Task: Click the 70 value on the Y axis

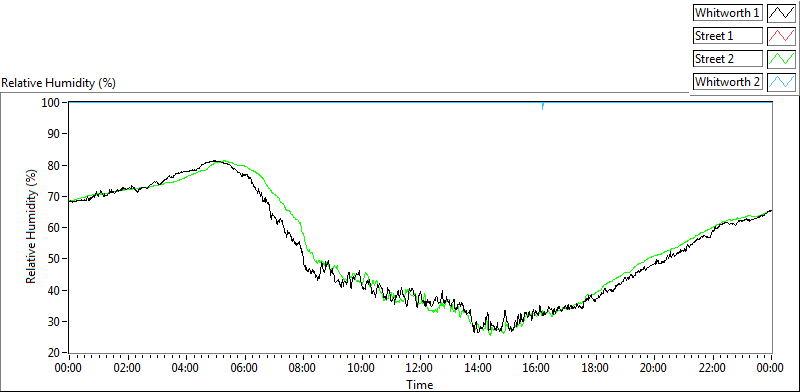Action: [55, 197]
